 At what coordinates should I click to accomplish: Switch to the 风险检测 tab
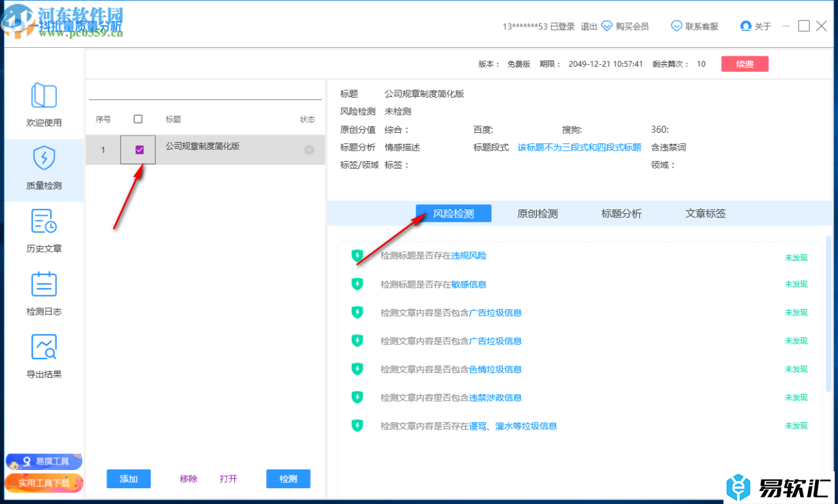[x=454, y=213]
